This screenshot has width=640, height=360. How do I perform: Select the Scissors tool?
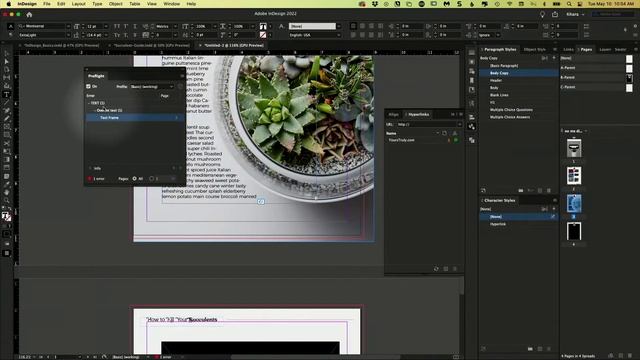pyautogui.click(x=7, y=143)
